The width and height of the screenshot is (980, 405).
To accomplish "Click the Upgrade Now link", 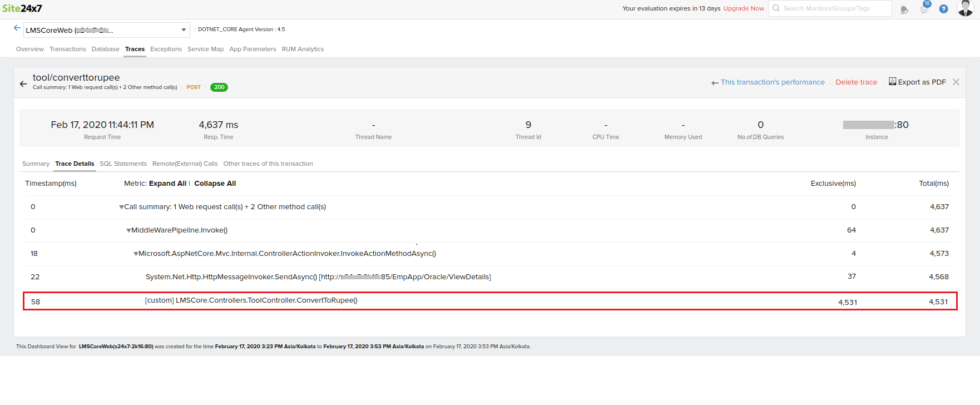I will tap(744, 8).
